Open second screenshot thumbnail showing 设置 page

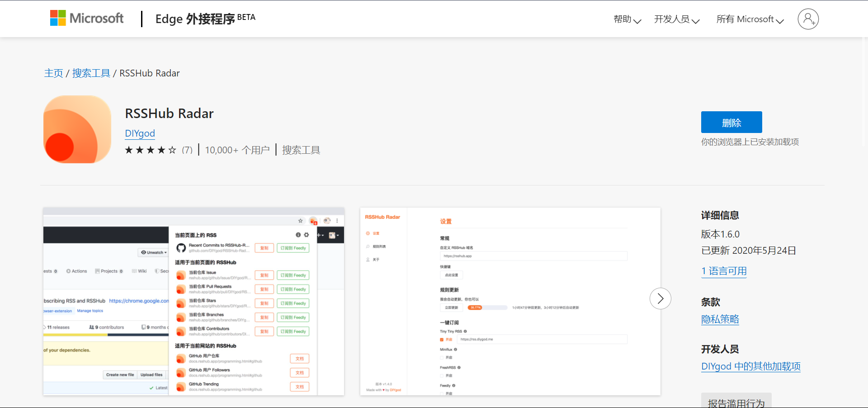click(510, 302)
